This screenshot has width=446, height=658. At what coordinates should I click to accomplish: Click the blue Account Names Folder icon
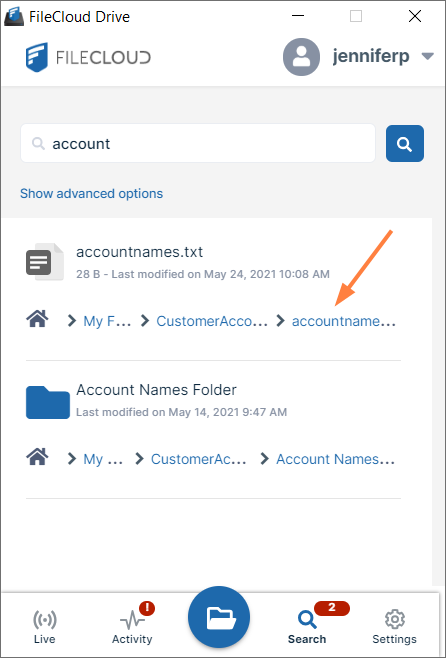pyautogui.click(x=48, y=402)
